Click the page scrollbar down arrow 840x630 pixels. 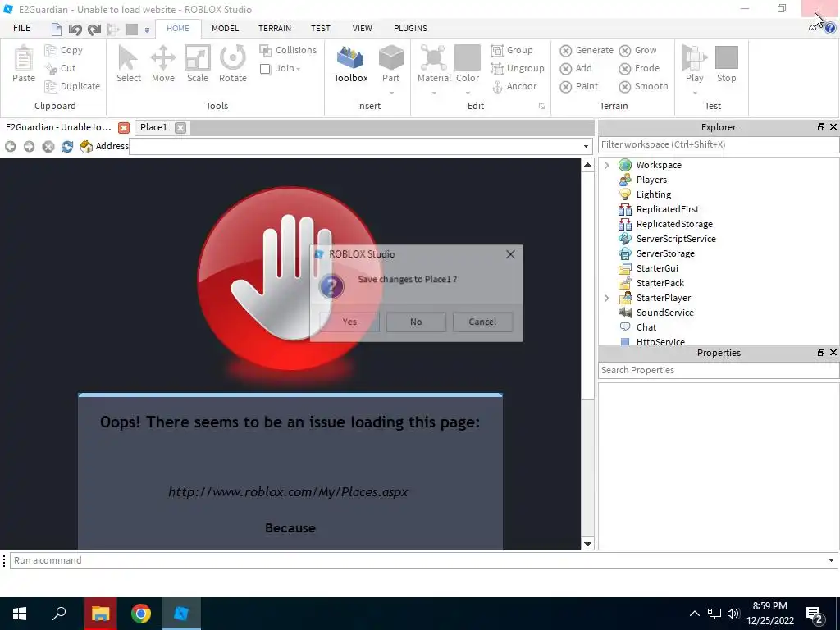(587, 544)
